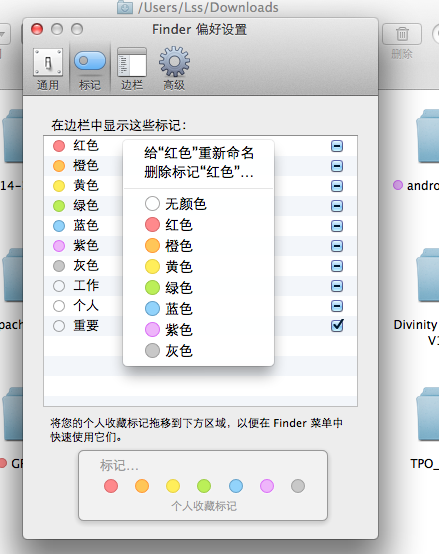Select the 个人 tag name in list
439x554 pixels.
pos(86,306)
